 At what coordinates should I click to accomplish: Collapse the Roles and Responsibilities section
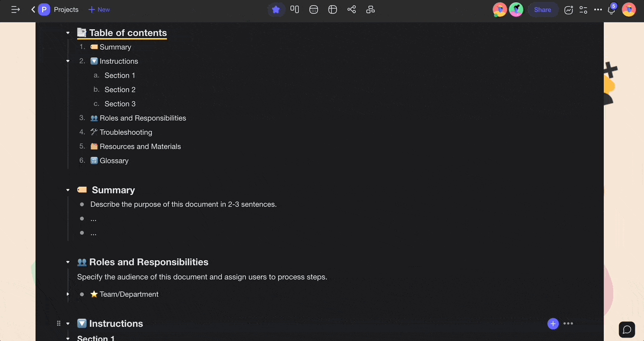(x=68, y=262)
